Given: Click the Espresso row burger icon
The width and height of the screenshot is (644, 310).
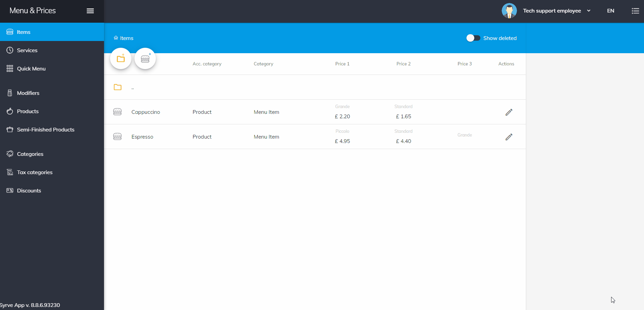Looking at the screenshot, I should [x=117, y=137].
